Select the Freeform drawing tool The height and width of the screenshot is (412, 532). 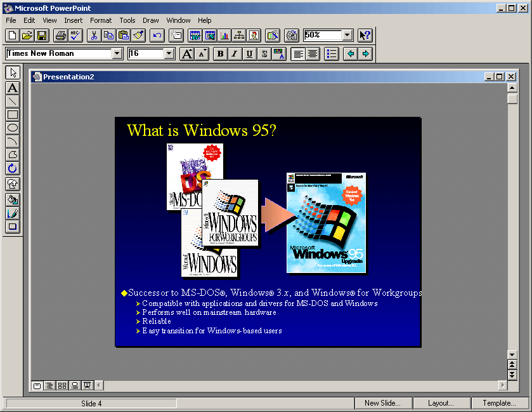tap(13, 154)
